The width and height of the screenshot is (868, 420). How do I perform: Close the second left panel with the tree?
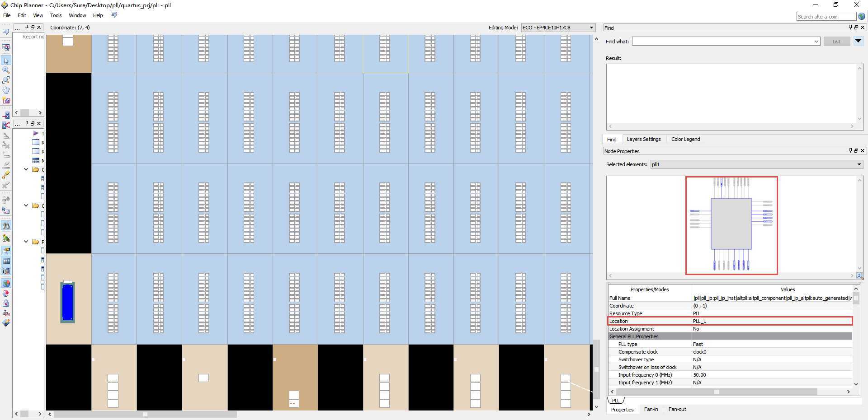39,123
